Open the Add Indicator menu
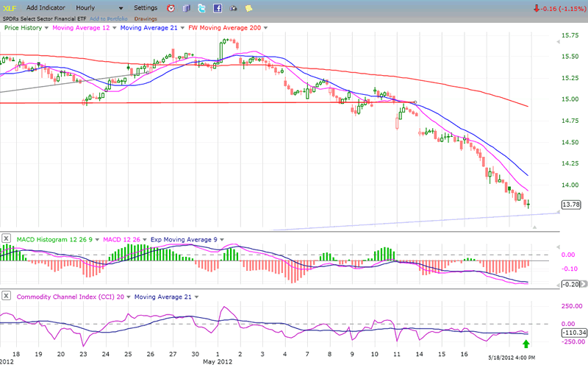The image size is (588, 365). (x=47, y=7)
